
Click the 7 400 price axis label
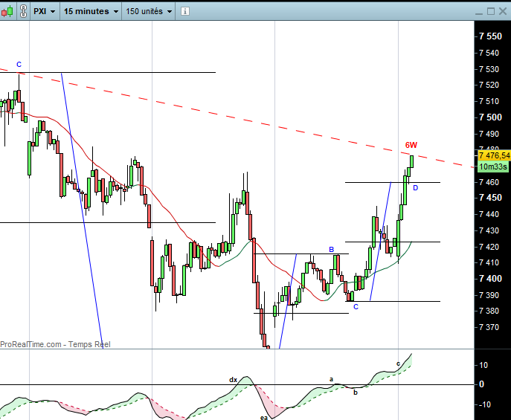click(x=490, y=279)
